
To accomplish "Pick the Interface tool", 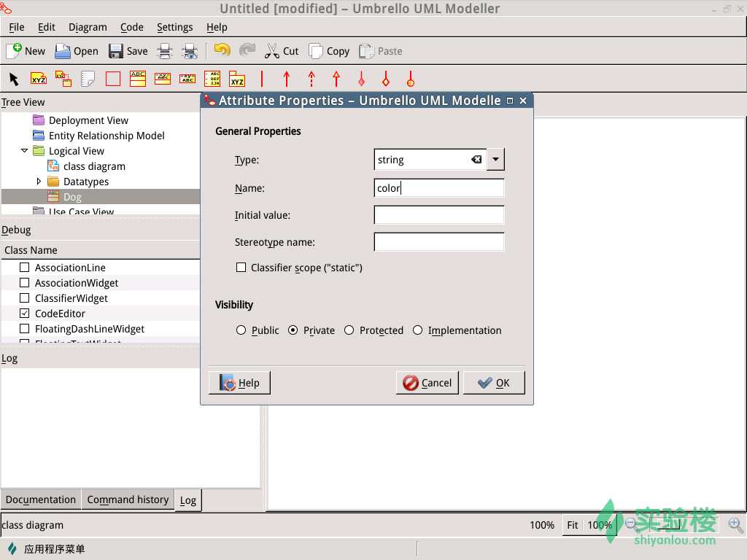I will click(163, 79).
